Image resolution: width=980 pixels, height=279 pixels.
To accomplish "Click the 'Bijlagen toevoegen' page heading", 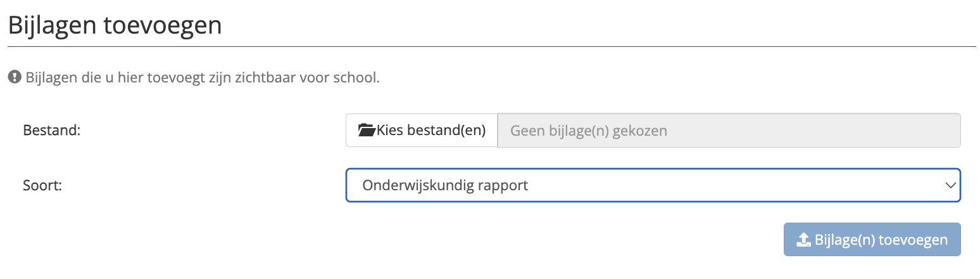I will [x=115, y=26].
